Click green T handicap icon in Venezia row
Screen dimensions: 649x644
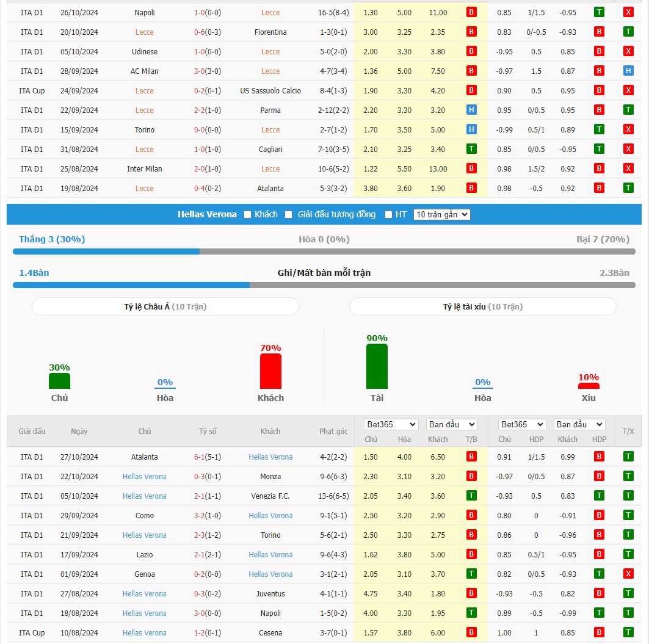599,496
